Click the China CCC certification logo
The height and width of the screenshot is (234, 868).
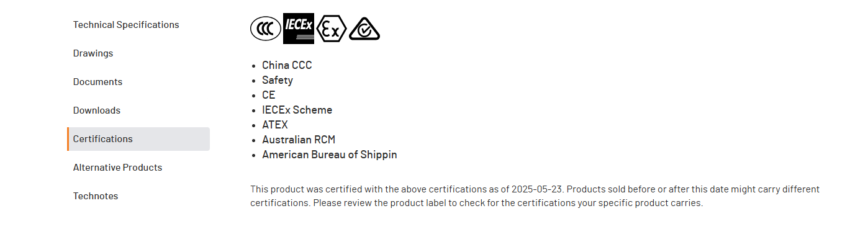(x=266, y=29)
